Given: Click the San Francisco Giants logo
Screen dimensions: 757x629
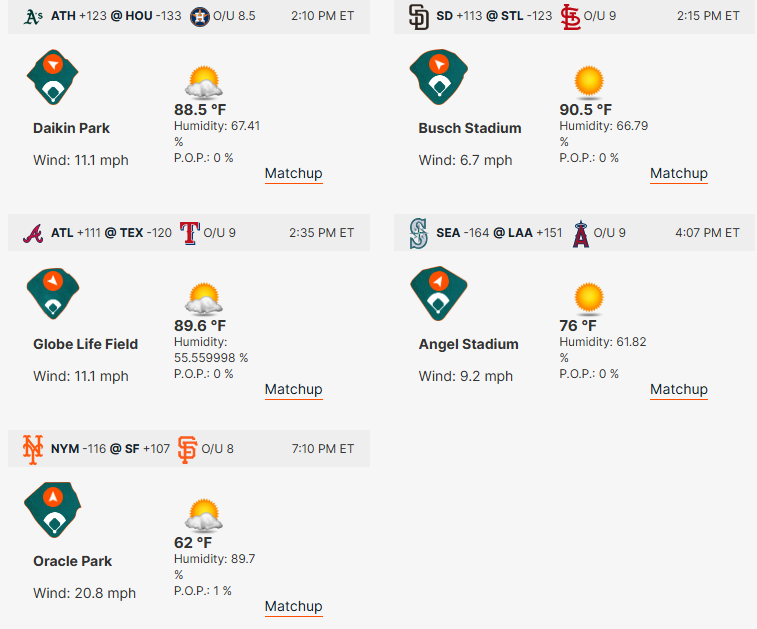Looking at the screenshot, I should coord(187,449).
